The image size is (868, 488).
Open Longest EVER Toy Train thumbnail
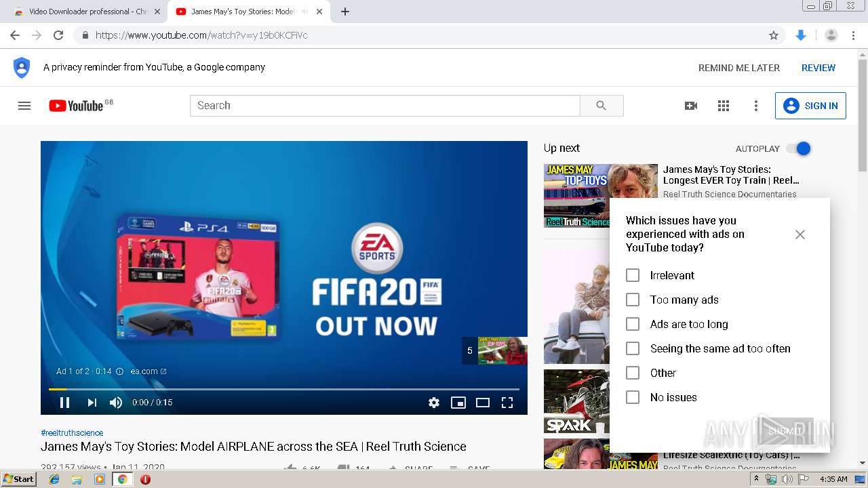[x=601, y=196]
